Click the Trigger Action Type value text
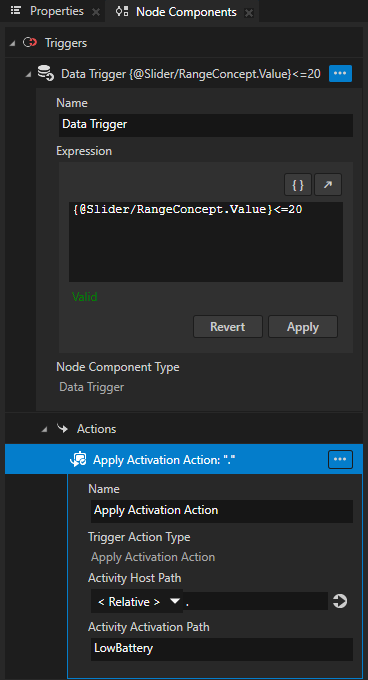The height and width of the screenshot is (680, 368). 153,557
